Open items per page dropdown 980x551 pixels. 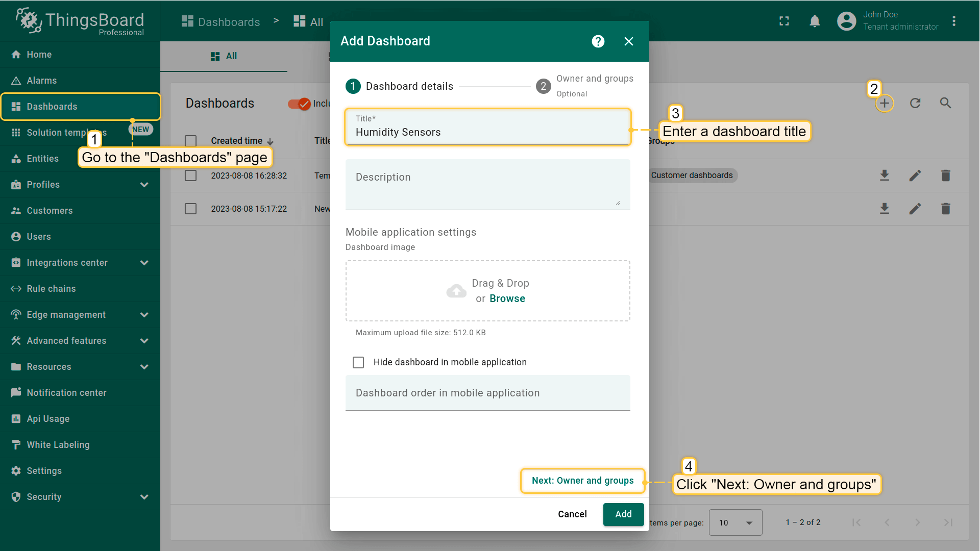735,522
